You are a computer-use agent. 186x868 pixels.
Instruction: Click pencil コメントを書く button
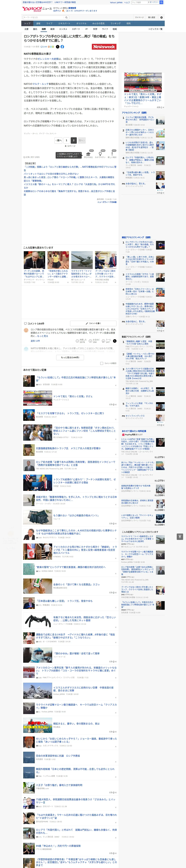tap(93, 323)
